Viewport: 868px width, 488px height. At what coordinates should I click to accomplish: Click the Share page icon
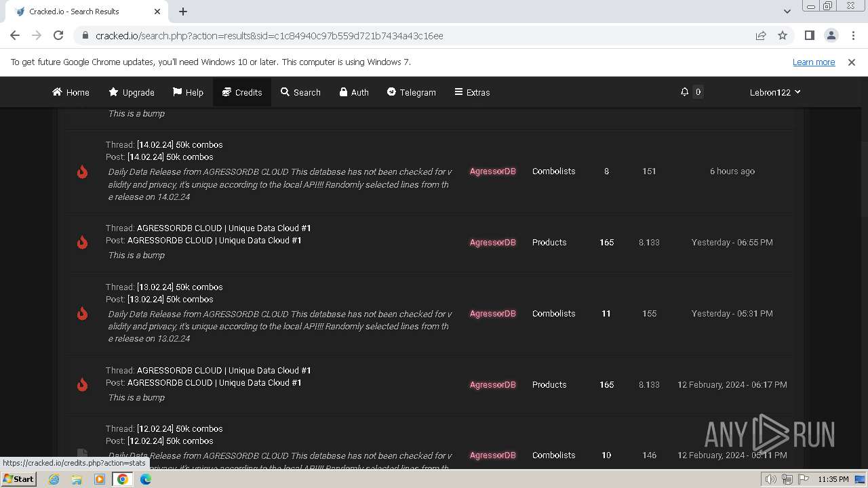pyautogui.click(x=761, y=35)
